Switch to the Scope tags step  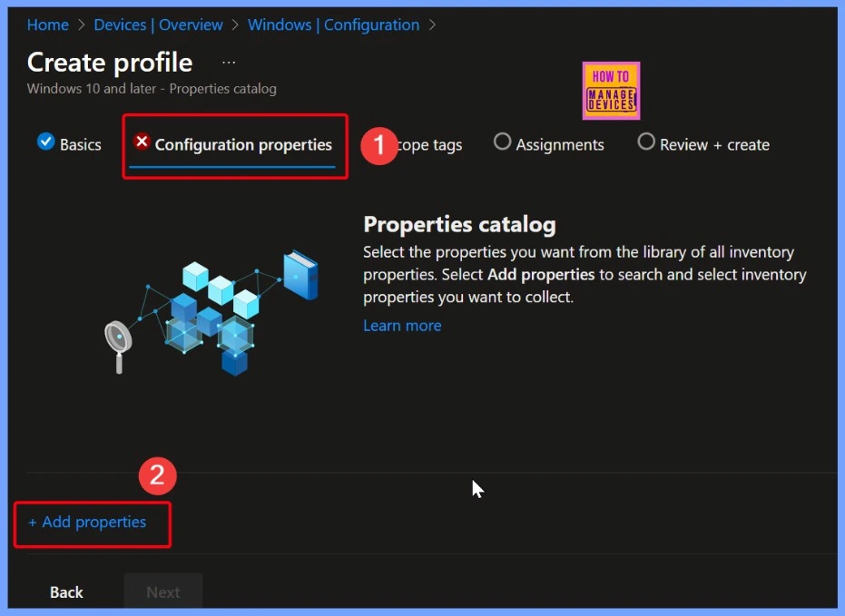[x=429, y=145]
